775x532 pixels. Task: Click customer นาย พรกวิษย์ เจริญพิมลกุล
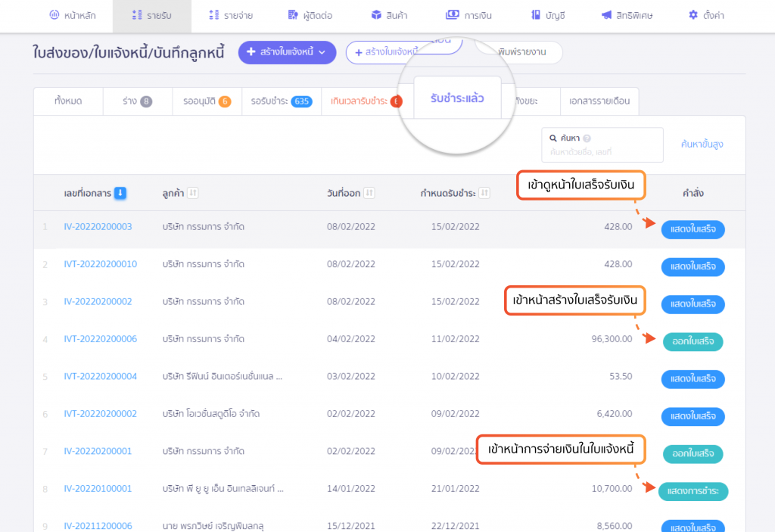[x=213, y=526]
